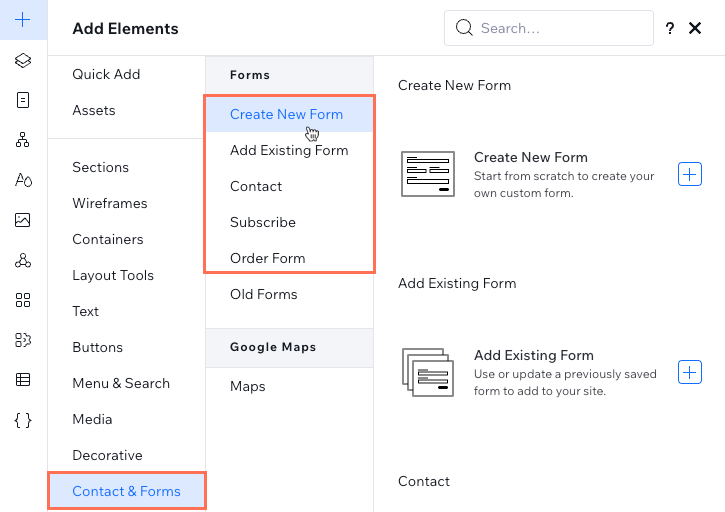Click the Add Elements plus icon in sidebar
The height and width of the screenshot is (512, 725).
(x=23, y=20)
